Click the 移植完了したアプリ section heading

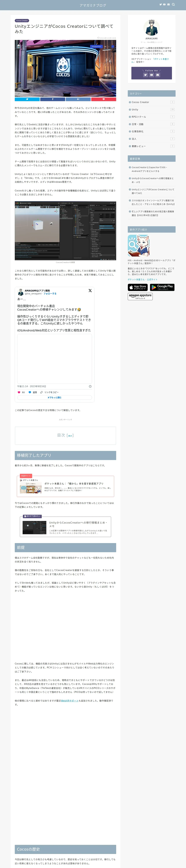click(x=65, y=455)
